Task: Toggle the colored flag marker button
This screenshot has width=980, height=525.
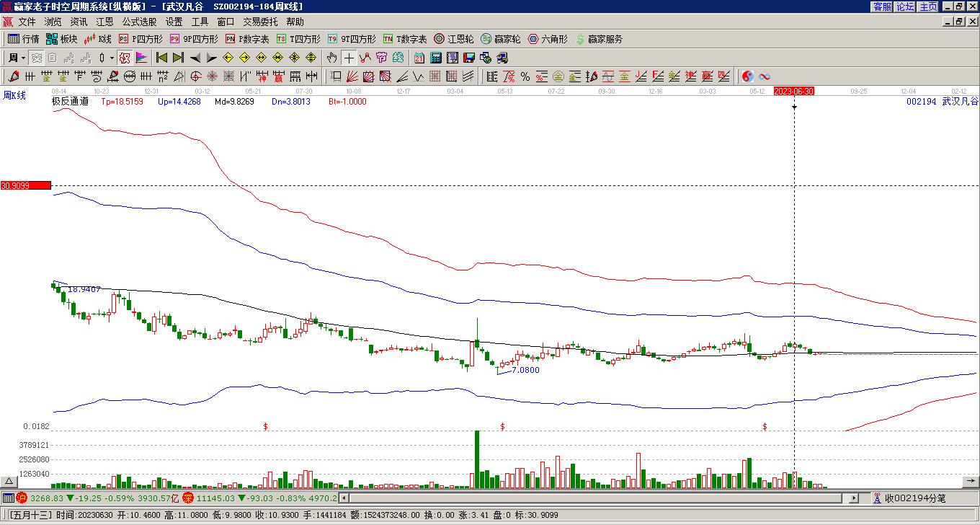Action: [x=141, y=58]
